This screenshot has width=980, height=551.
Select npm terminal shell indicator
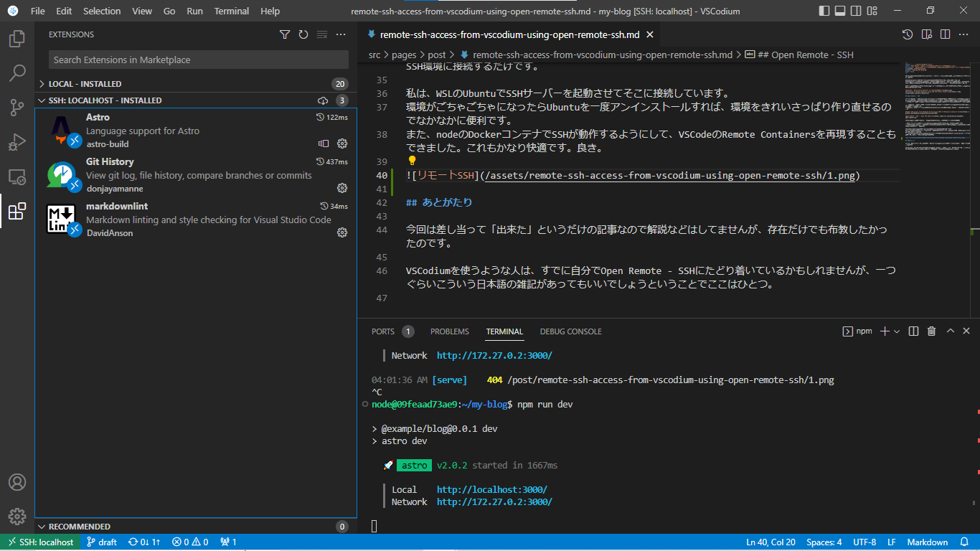pyautogui.click(x=857, y=331)
